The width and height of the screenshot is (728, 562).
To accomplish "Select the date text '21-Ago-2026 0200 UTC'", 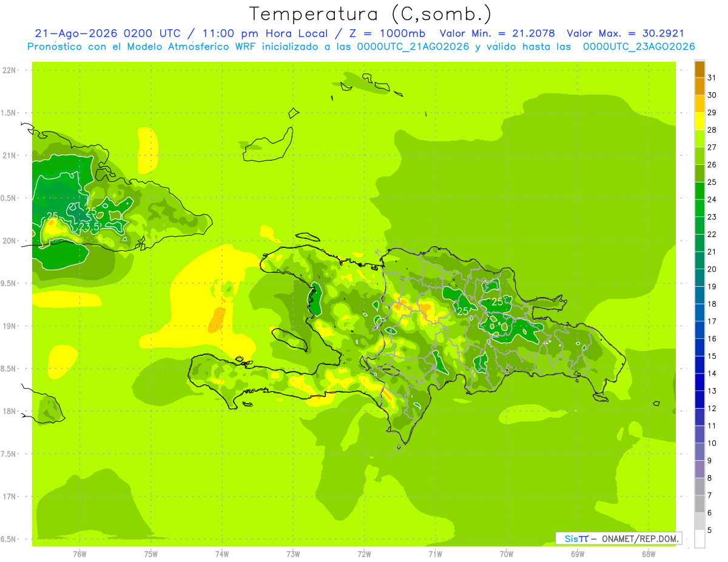I will pyautogui.click(x=107, y=33).
